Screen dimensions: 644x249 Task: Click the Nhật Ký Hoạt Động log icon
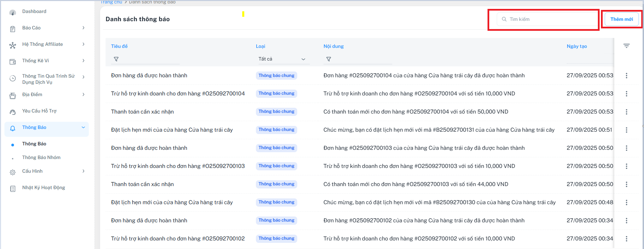pos(13,189)
